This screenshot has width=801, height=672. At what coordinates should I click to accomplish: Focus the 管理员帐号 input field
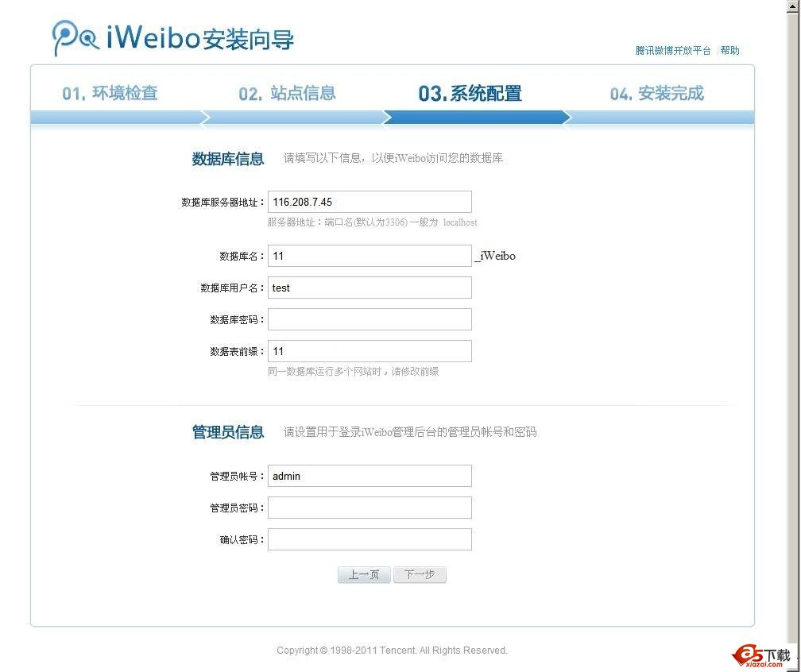tap(370, 476)
